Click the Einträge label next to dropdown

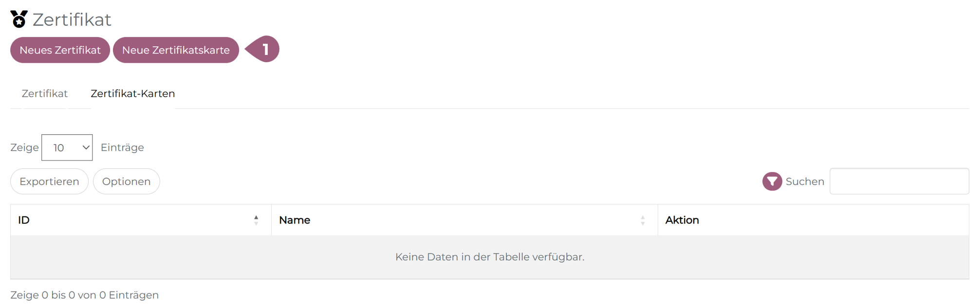tap(122, 147)
